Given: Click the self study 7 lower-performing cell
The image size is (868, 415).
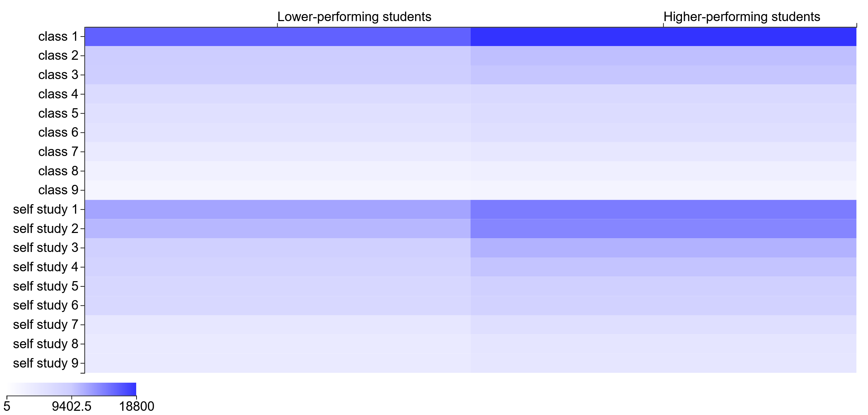Looking at the screenshot, I should (x=277, y=325).
